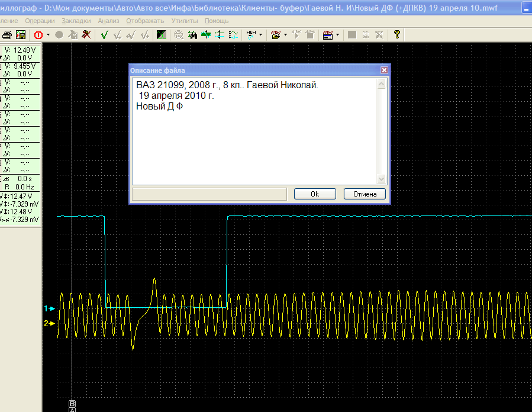The image size is (532, 412).
Task: Click the channel 1 cyan zero-level marker
Action: [50, 308]
